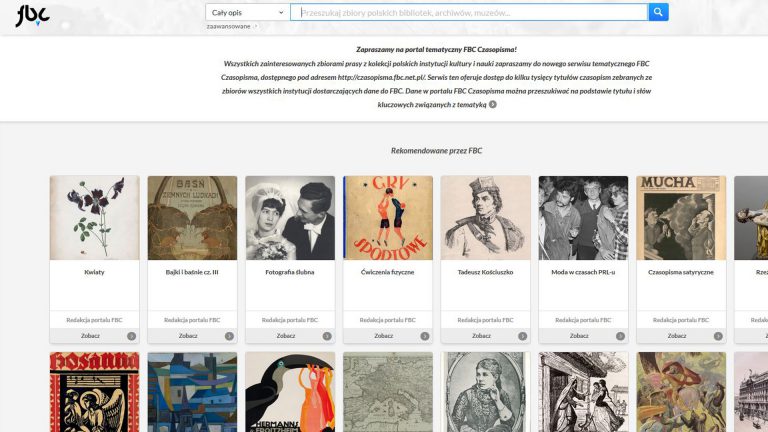The height and width of the screenshot is (432, 768).
Task: Open the Gry Sportowe cover thumbnail
Action: [388, 218]
